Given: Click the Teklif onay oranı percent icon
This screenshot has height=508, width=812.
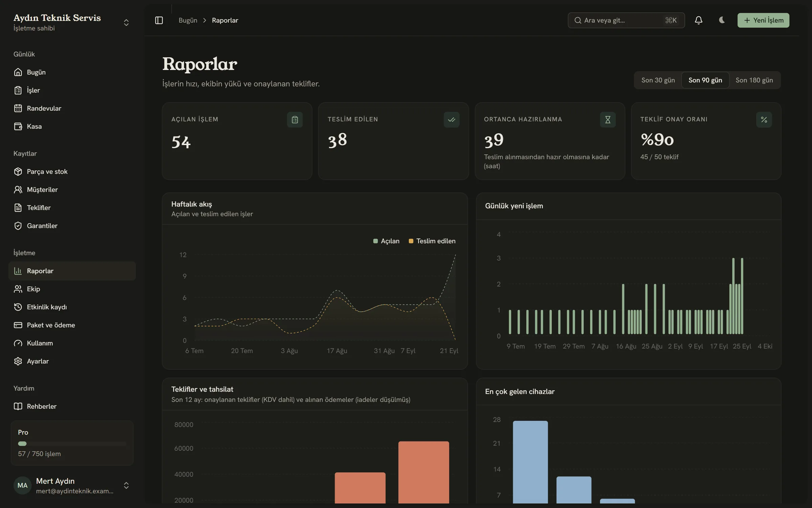Looking at the screenshot, I should click(764, 120).
